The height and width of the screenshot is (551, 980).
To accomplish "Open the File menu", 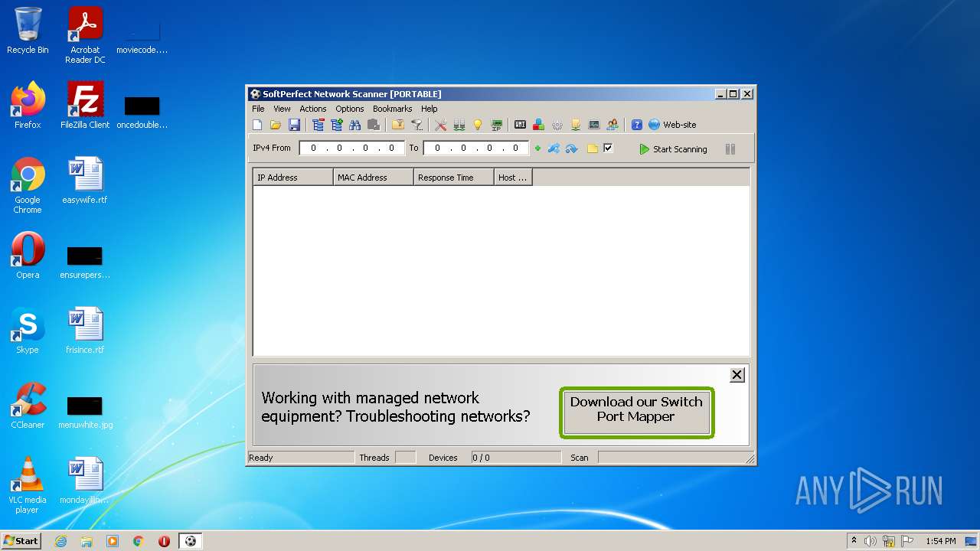I will (x=258, y=109).
